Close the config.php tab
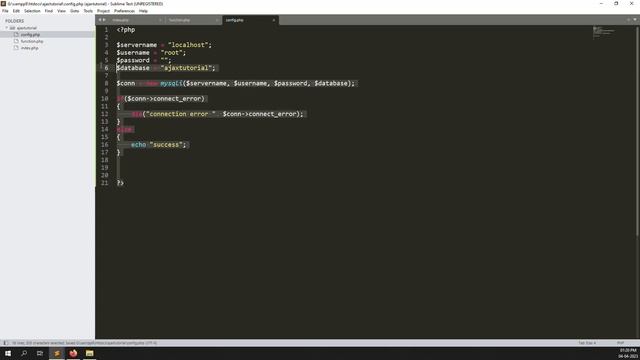The image size is (640, 360). tap(274, 20)
